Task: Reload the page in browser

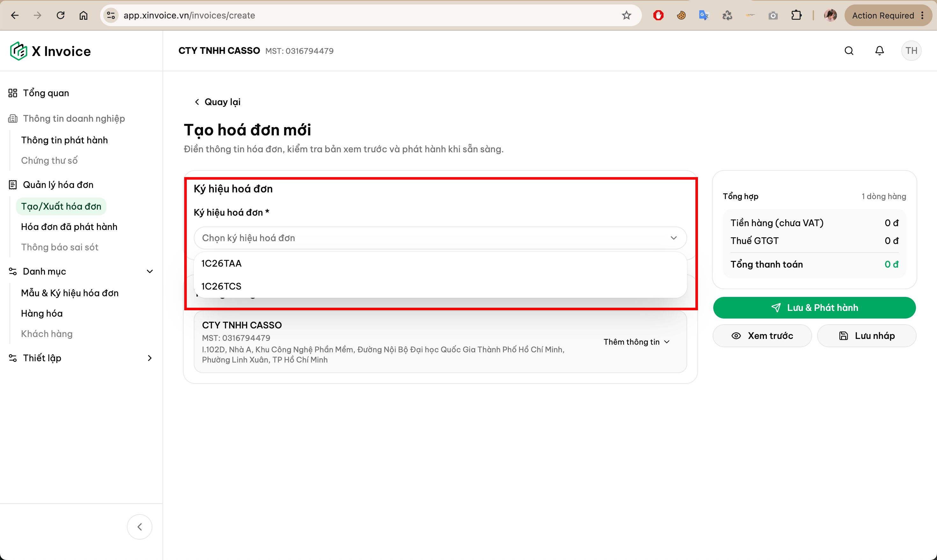Action: [61, 15]
